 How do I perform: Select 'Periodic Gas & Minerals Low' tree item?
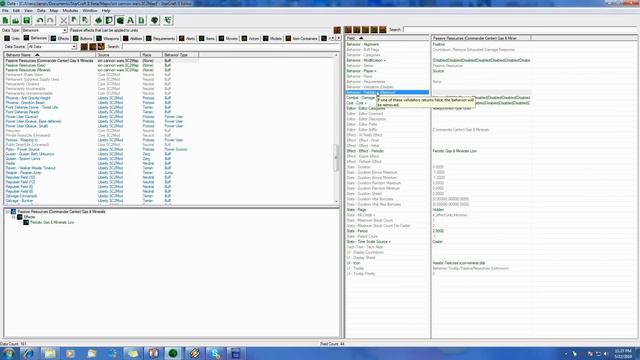tap(52, 222)
